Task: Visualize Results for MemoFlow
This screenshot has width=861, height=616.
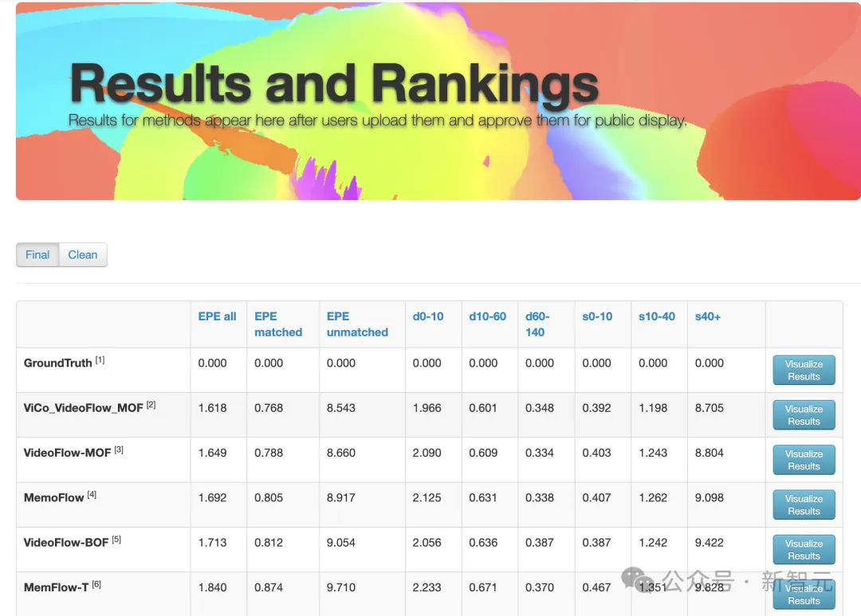Action: tap(804, 504)
